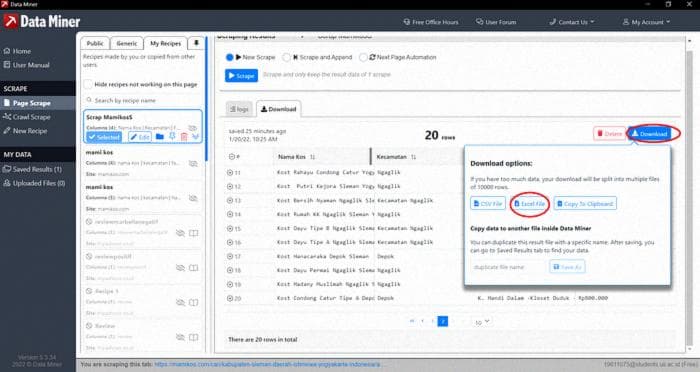The width and height of the screenshot is (700, 372).
Task: Open the folder icon on Scrap MamikosS recipe
Action: pyautogui.click(x=159, y=137)
